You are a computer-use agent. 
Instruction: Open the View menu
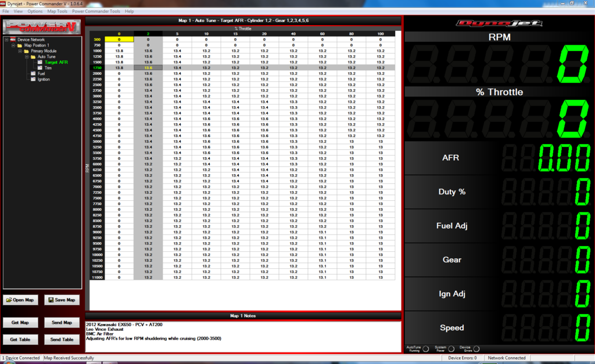18,12
